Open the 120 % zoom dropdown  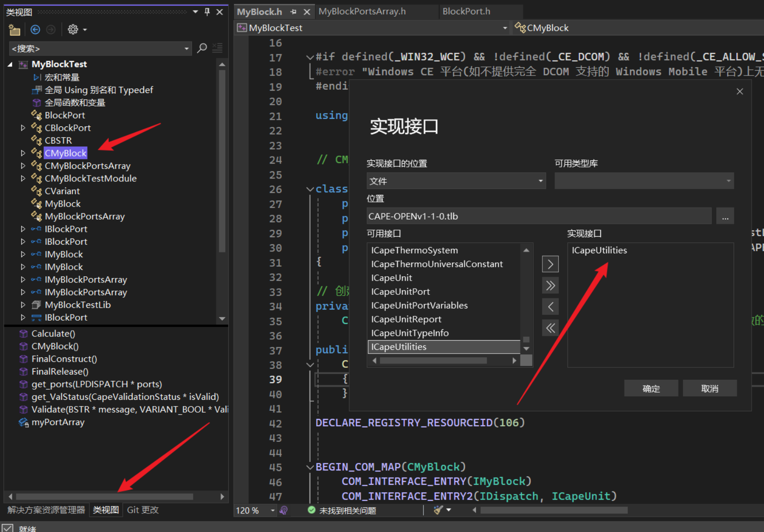(x=273, y=511)
